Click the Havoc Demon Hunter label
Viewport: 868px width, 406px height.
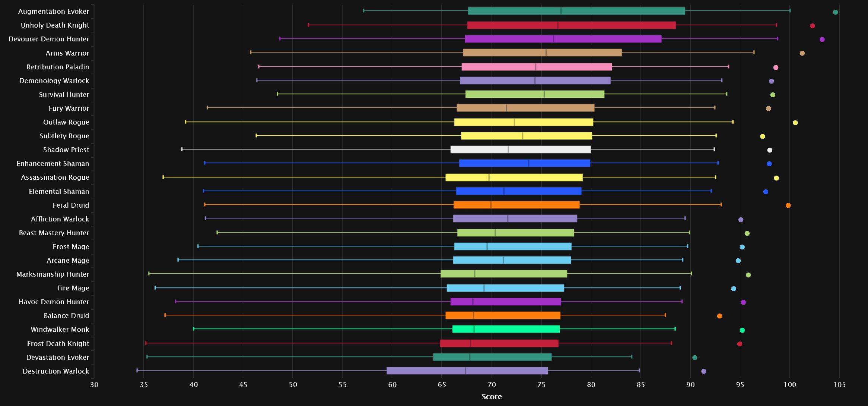pos(54,302)
